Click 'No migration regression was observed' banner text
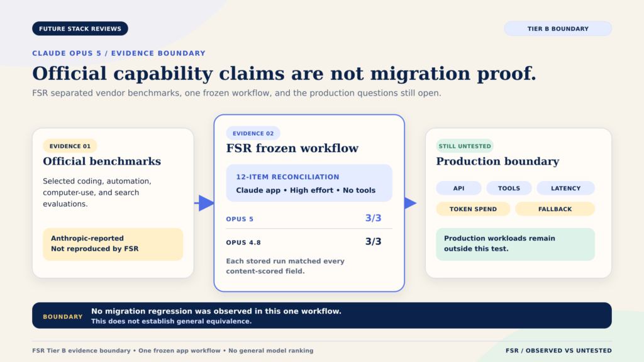644x362 pixels. [x=216, y=312]
